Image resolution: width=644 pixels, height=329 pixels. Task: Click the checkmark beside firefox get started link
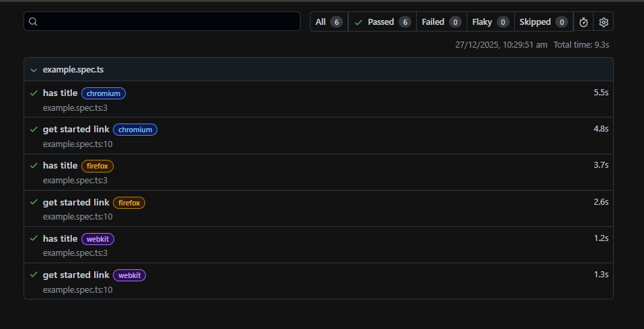click(34, 202)
